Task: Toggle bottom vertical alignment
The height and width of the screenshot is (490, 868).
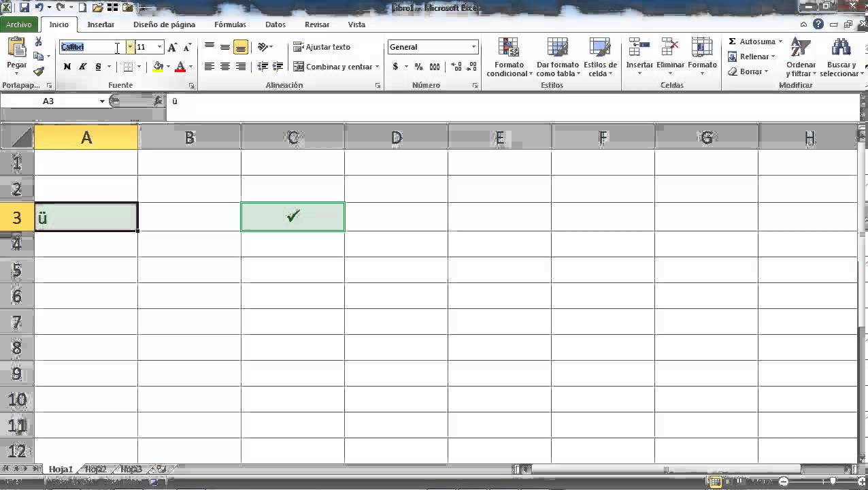Action: click(x=240, y=47)
